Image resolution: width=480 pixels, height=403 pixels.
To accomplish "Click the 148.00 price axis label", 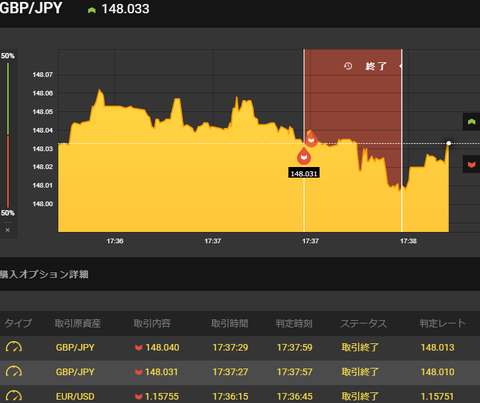I will (43, 204).
